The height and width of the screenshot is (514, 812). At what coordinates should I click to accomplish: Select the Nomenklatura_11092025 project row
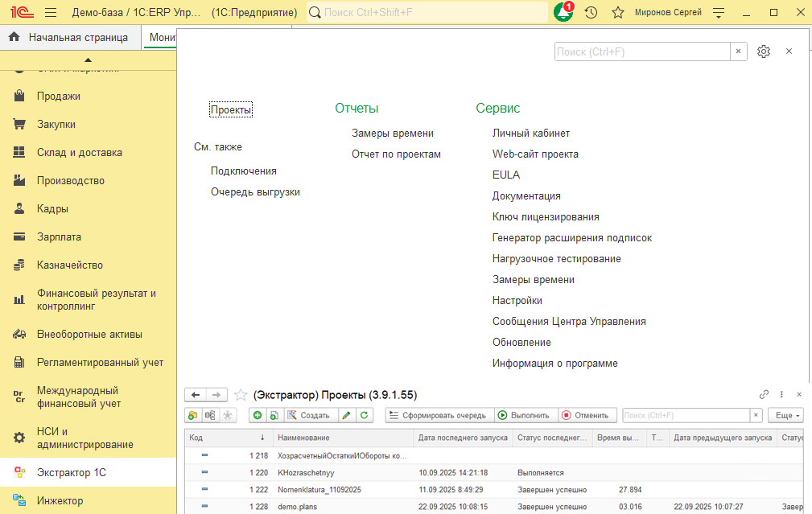494,490
